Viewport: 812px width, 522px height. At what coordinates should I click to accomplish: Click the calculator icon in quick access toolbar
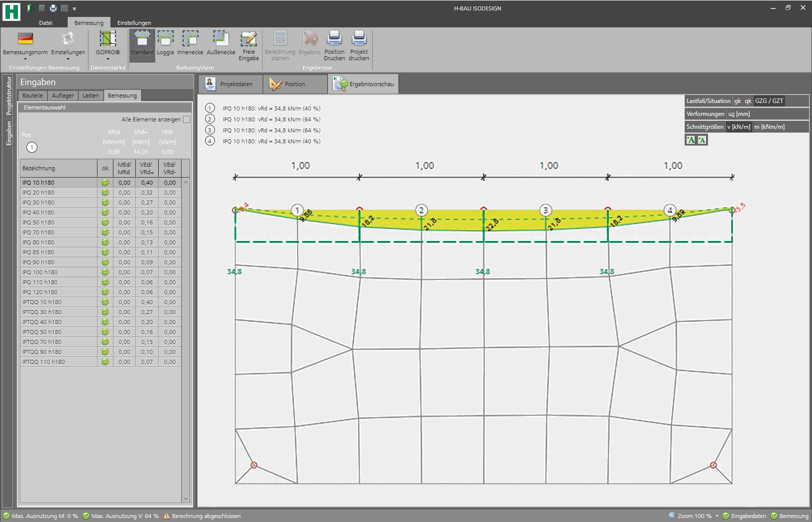coord(64,8)
